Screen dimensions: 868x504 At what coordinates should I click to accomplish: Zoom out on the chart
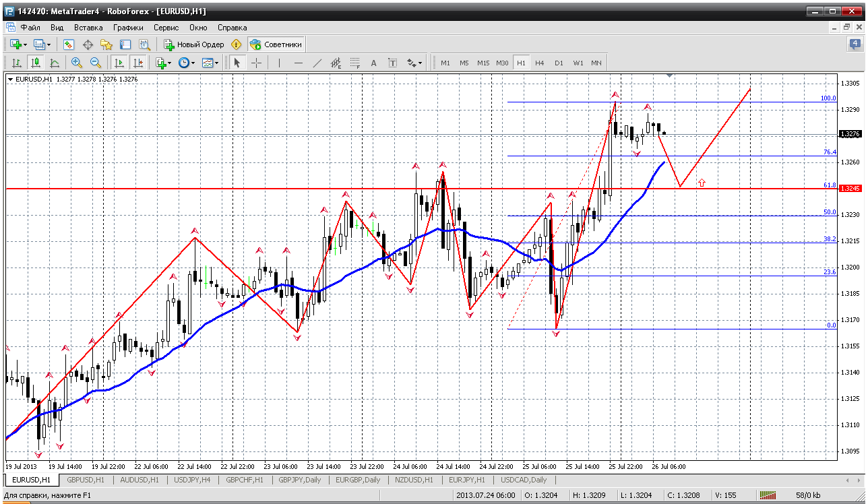(x=96, y=63)
